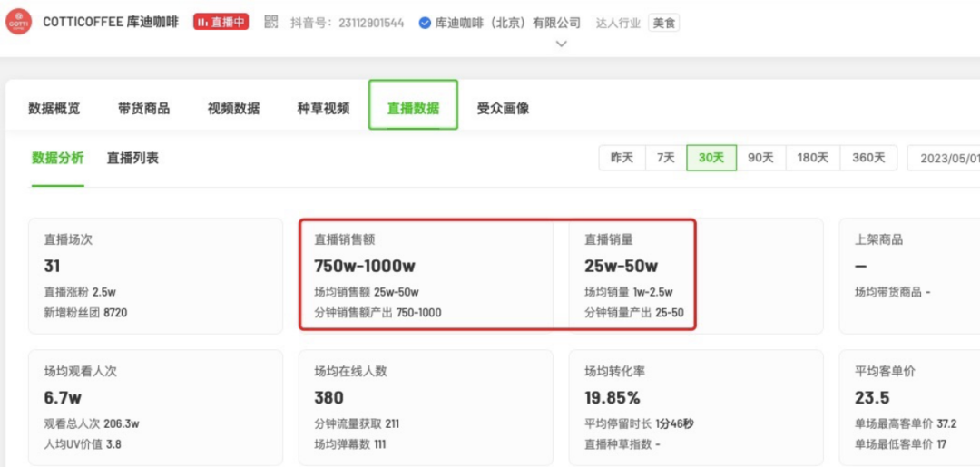Open the QR code icon

pos(270,22)
